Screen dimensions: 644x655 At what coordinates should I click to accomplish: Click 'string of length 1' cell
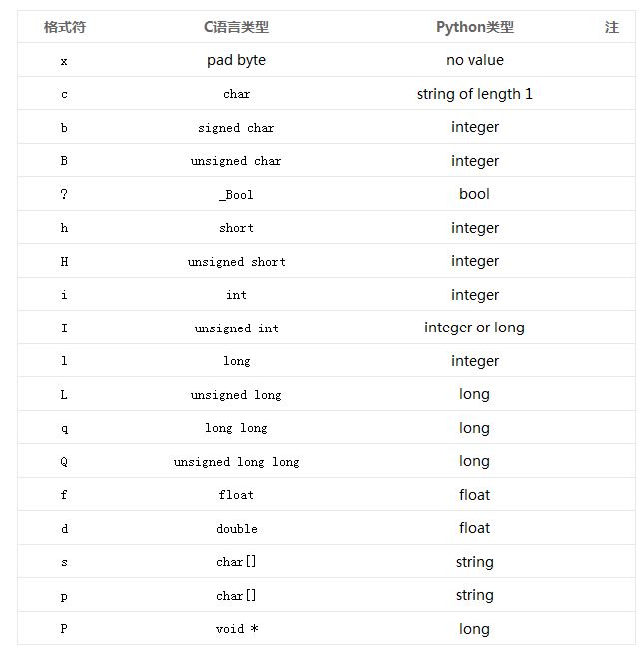click(475, 94)
